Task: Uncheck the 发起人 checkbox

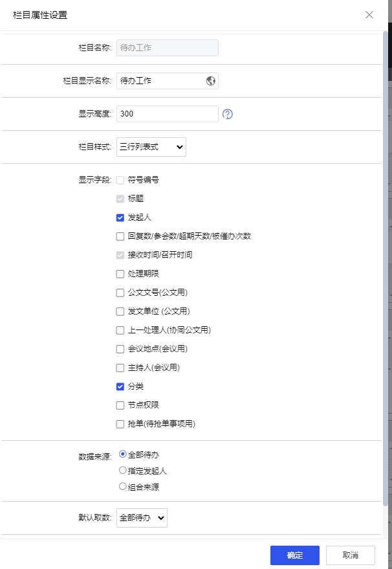Action: tap(120, 218)
